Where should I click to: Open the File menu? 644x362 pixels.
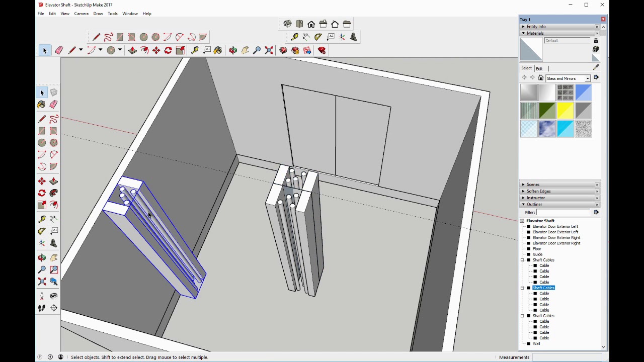41,14
